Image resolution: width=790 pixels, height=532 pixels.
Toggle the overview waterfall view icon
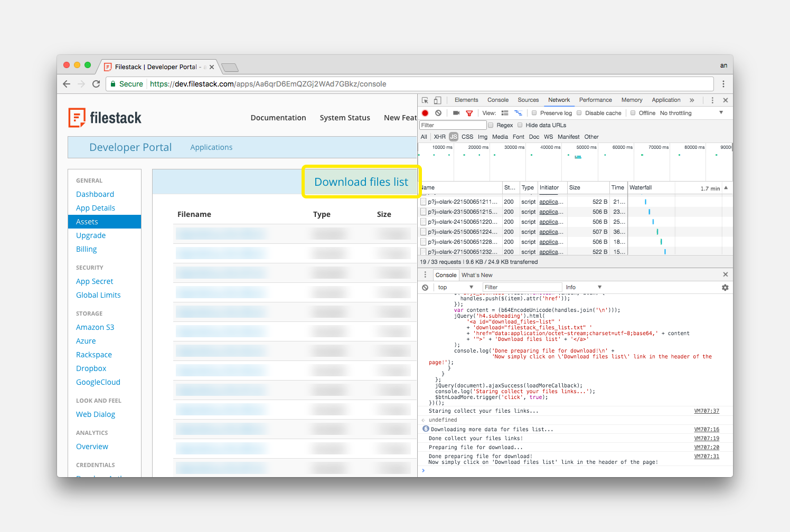point(519,113)
